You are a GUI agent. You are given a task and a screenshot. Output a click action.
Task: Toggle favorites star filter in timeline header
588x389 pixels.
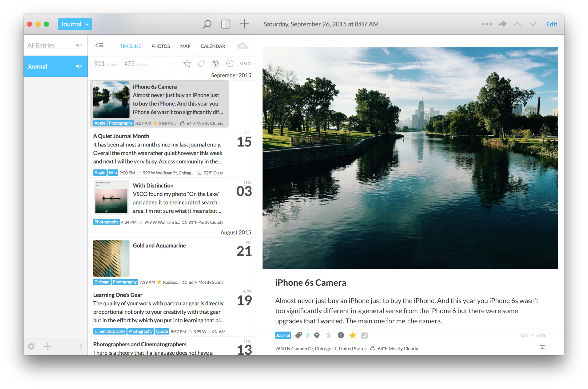187,64
